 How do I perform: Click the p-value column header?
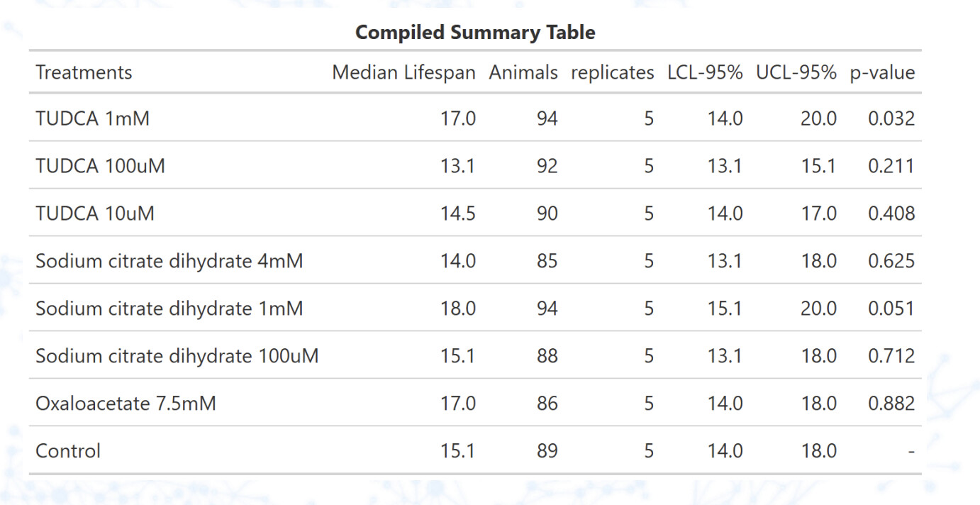882,72
